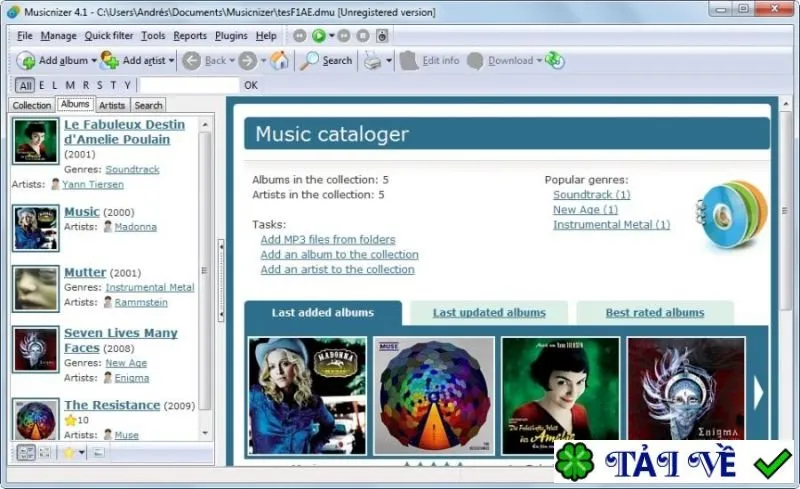Switch to detailed list view icon

26,452
